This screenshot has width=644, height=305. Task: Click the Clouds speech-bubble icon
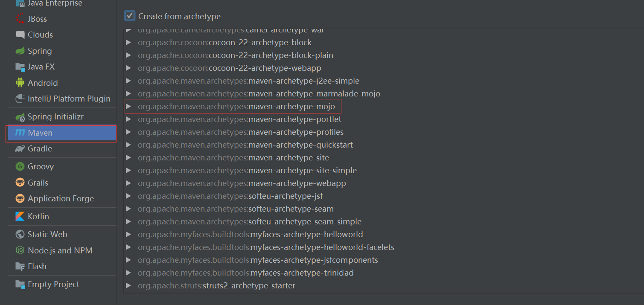[x=20, y=35]
